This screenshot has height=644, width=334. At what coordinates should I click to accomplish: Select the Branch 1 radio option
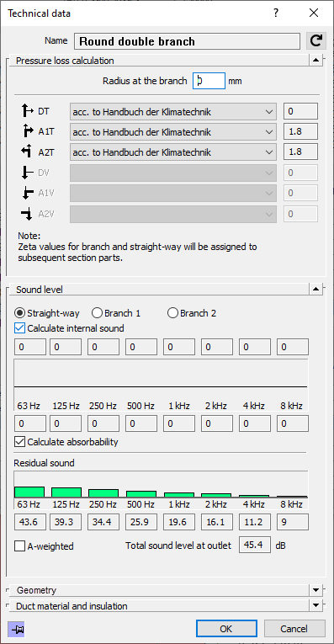(116, 313)
